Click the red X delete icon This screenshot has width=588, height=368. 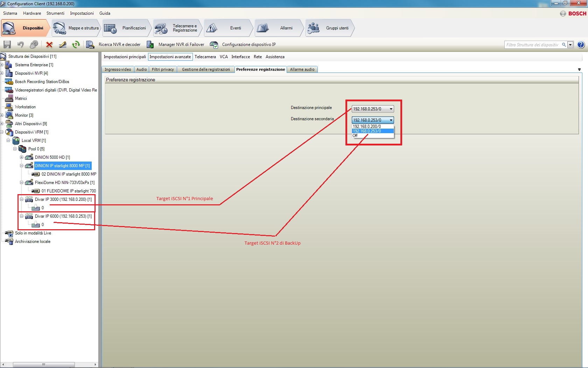tap(49, 45)
